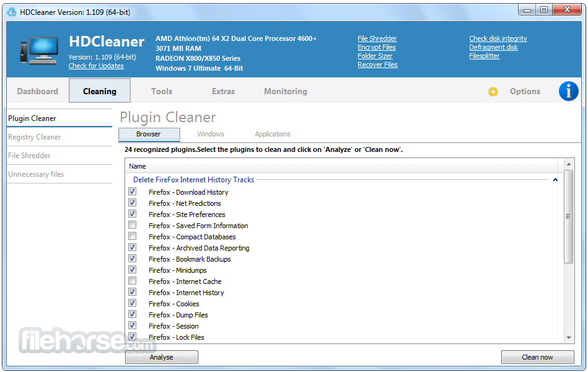The width and height of the screenshot is (588, 372).
Task: Open the Folder Sizer link
Action: click(x=375, y=56)
